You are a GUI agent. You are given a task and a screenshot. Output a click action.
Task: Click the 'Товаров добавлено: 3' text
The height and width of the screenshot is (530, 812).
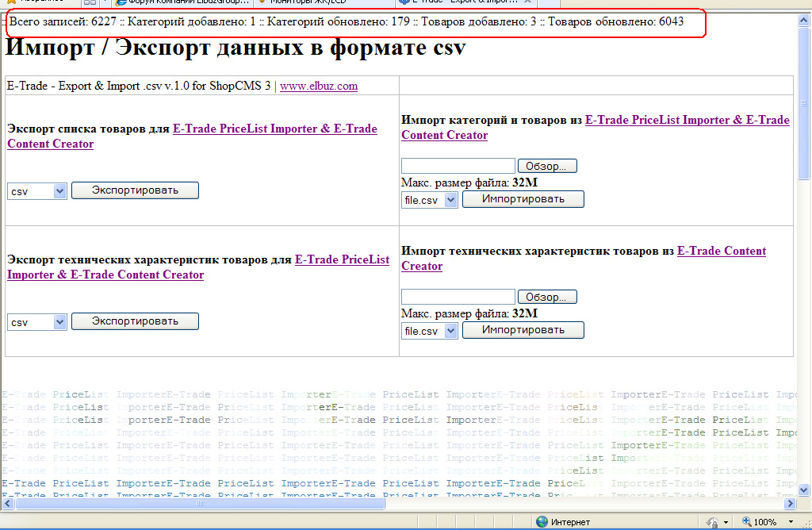[x=478, y=21]
